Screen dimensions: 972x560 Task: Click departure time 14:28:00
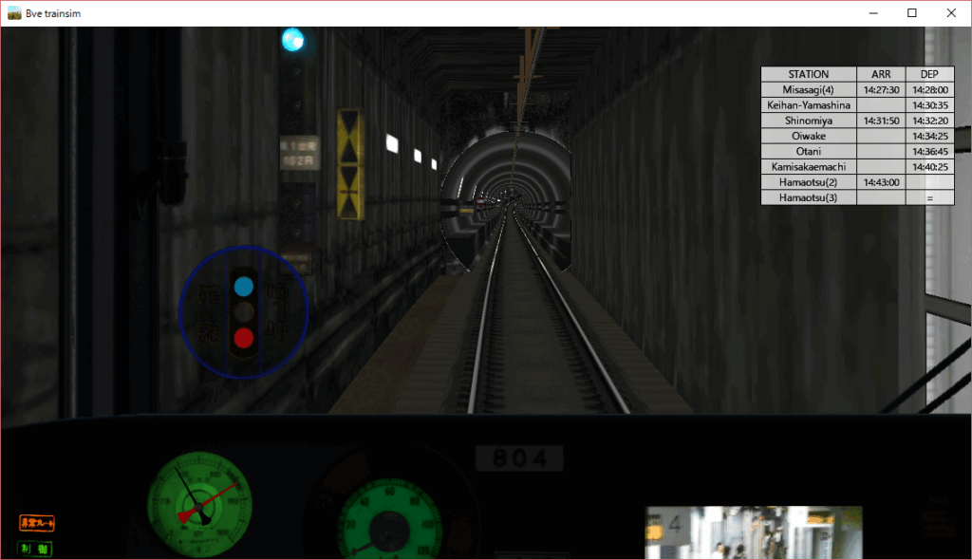click(930, 90)
